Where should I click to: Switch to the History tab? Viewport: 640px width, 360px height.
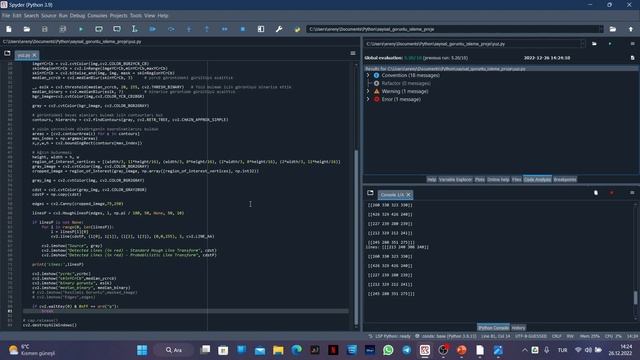pyautogui.click(x=518, y=328)
